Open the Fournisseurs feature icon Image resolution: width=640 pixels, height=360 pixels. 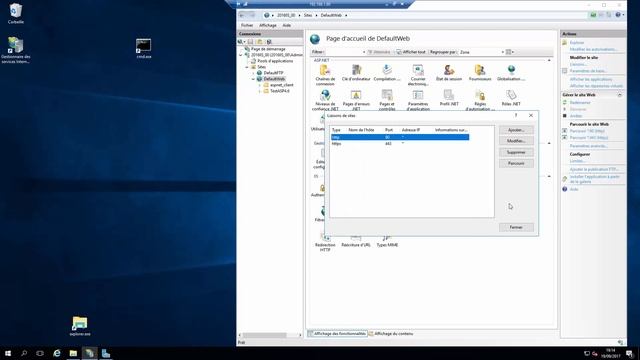click(x=480, y=73)
